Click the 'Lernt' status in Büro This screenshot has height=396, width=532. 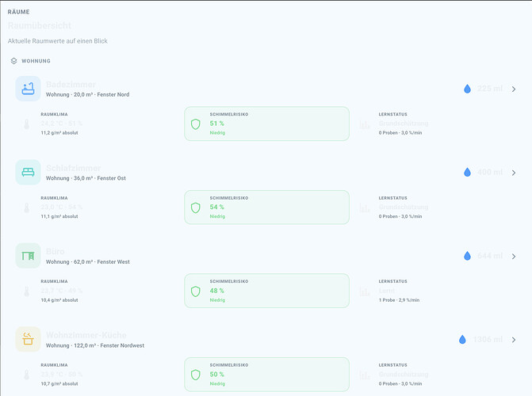coord(387,291)
